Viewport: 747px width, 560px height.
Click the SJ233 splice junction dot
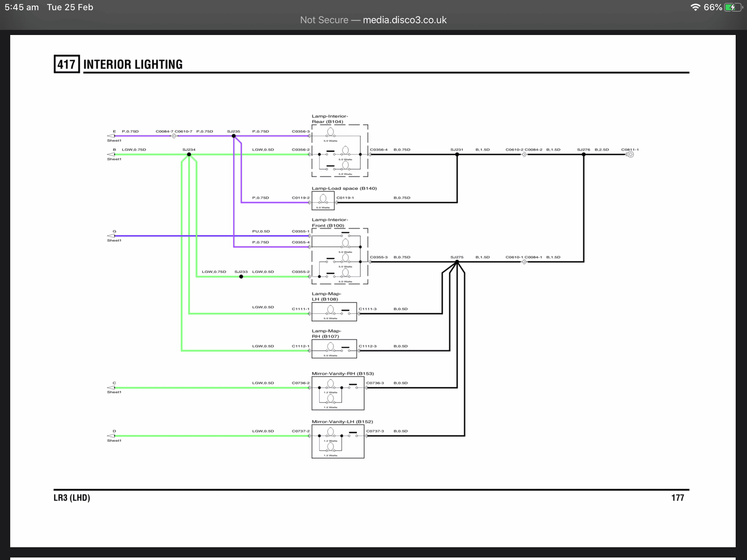(x=241, y=277)
